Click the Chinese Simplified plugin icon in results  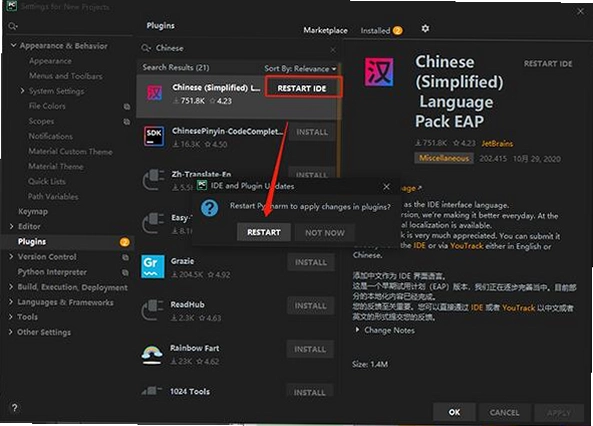coord(155,93)
